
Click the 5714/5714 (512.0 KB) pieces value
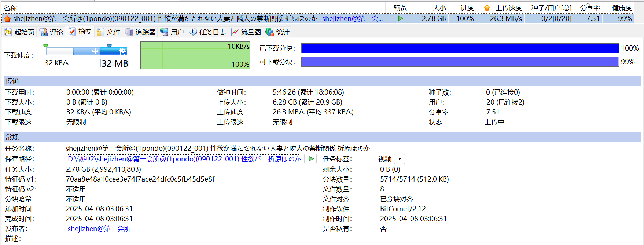pos(414,179)
